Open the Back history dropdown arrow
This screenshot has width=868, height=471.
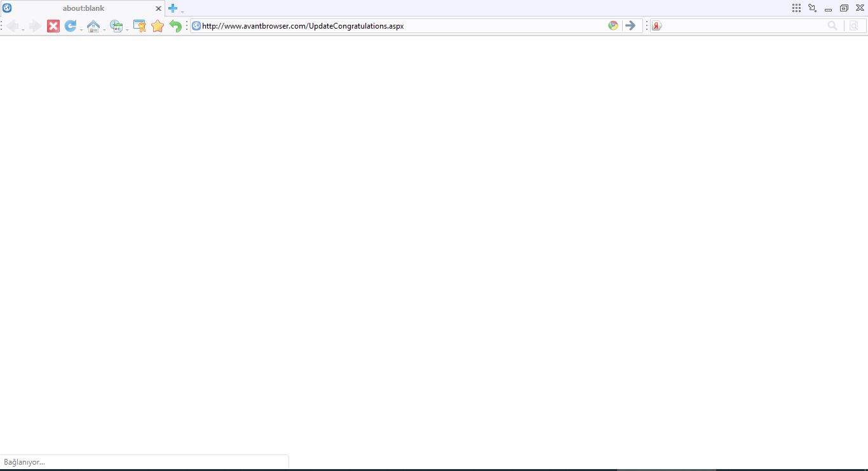23,29
